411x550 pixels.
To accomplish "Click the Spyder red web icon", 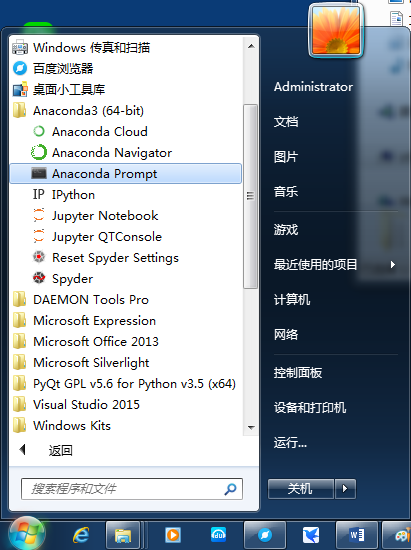I will point(39,278).
